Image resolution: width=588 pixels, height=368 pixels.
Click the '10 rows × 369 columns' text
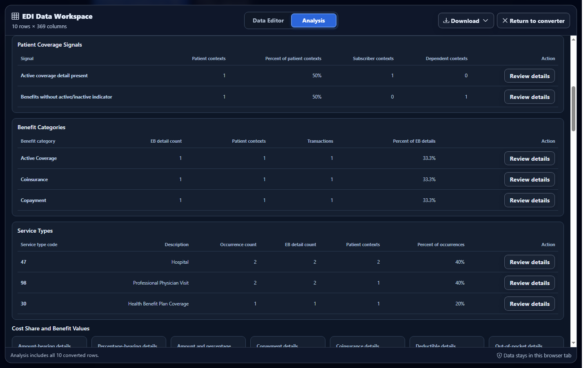coord(39,26)
